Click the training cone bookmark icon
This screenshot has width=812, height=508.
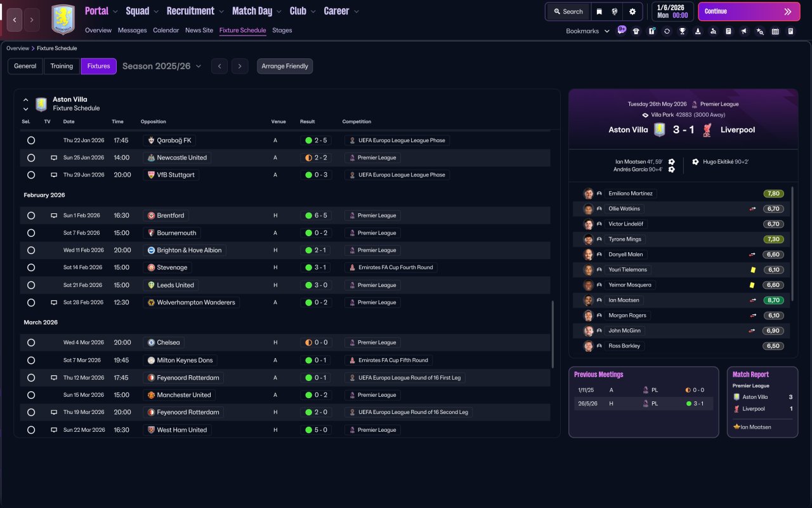pyautogui.click(x=698, y=31)
